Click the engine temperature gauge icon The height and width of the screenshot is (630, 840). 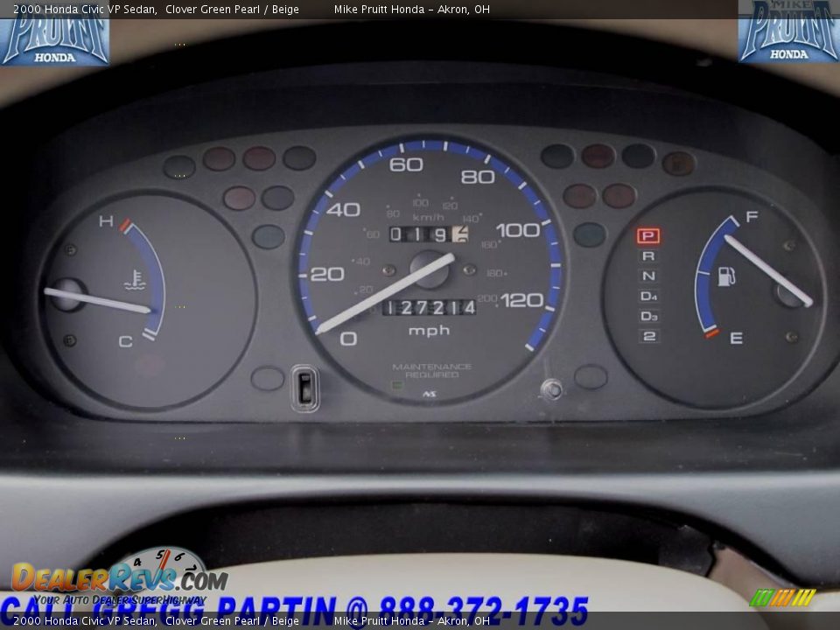click(x=135, y=280)
